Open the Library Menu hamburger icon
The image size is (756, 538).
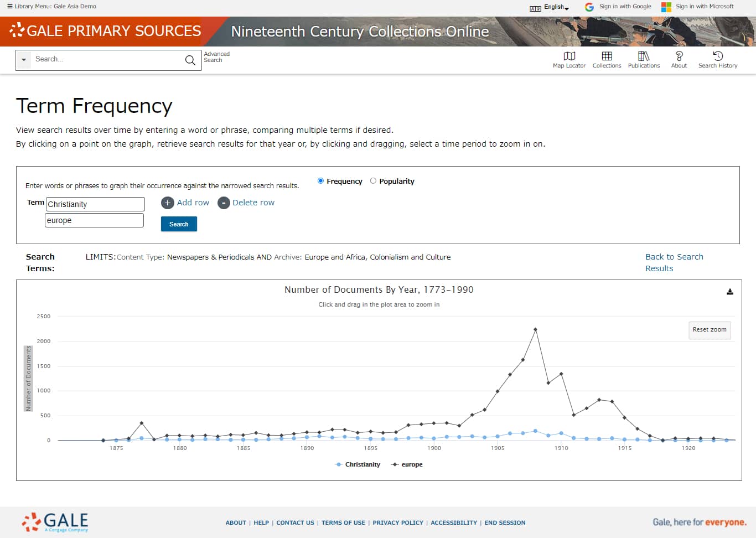(9, 7)
